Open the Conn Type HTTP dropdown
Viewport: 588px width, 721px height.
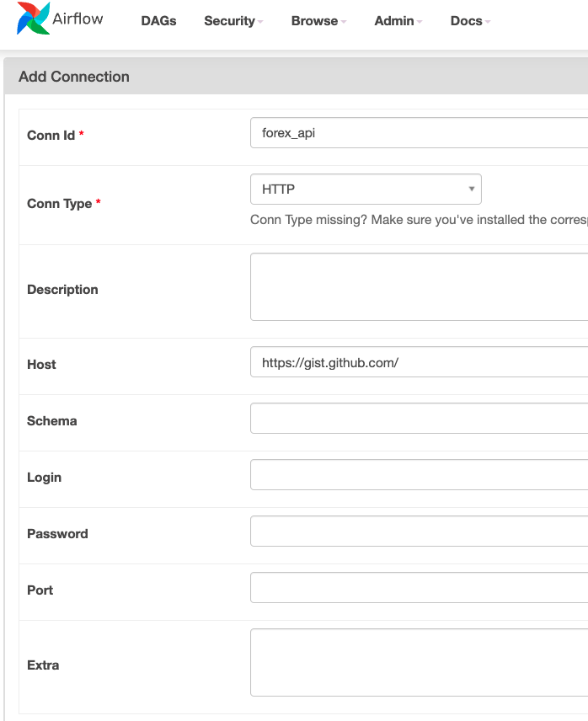(366, 189)
